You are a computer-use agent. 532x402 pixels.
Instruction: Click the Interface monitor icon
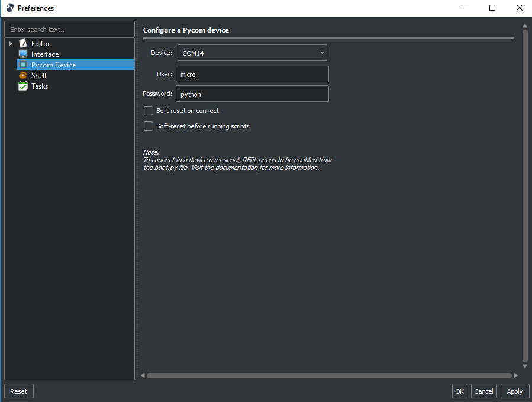tap(22, 54)
